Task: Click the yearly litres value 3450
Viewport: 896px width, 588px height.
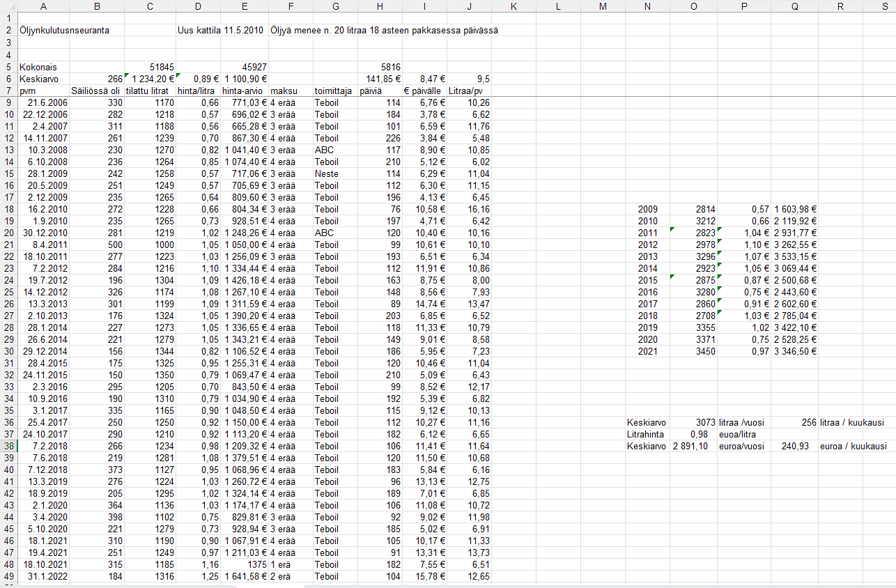Action: 693,351
